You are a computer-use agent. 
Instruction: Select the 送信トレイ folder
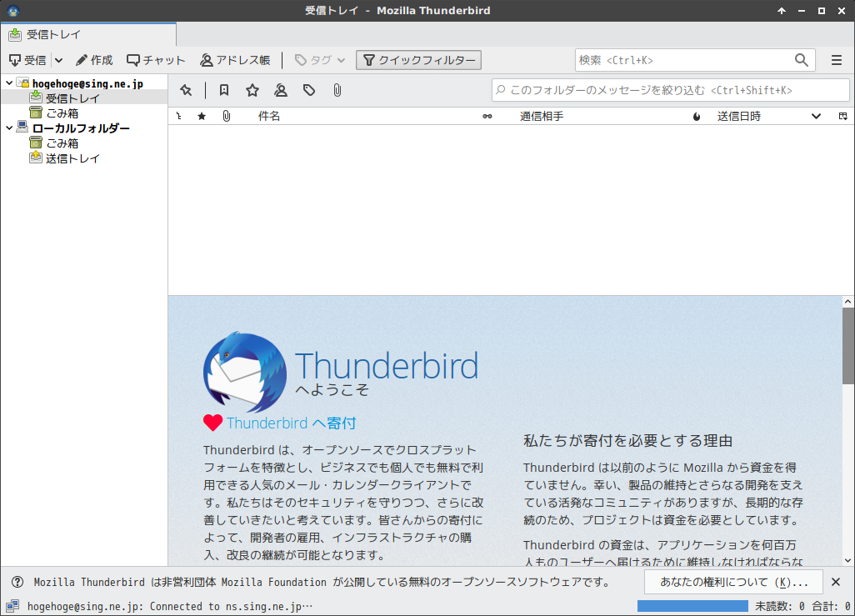[x=72, y=158]
